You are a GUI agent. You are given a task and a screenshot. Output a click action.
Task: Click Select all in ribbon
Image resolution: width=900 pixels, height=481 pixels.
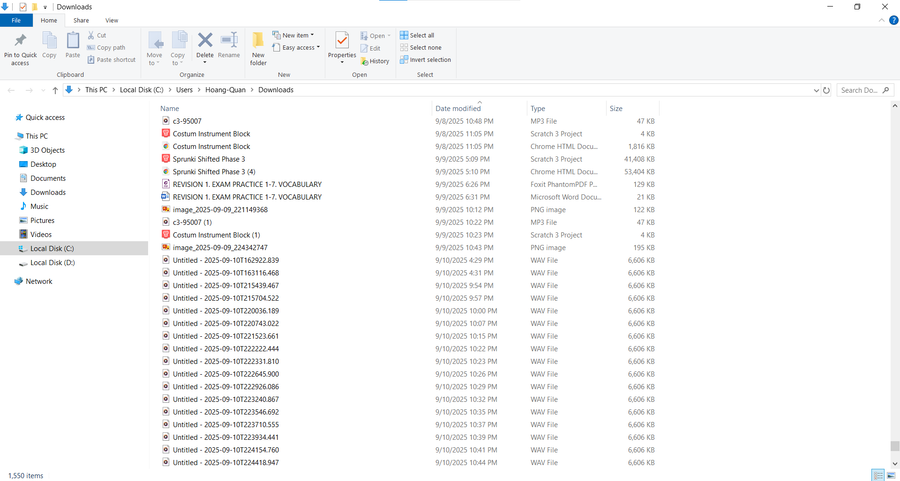(x=417, y=35)
